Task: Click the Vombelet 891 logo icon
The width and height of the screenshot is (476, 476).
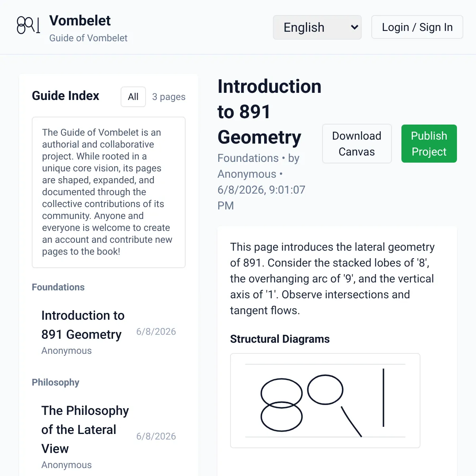Action: point(28,25)
